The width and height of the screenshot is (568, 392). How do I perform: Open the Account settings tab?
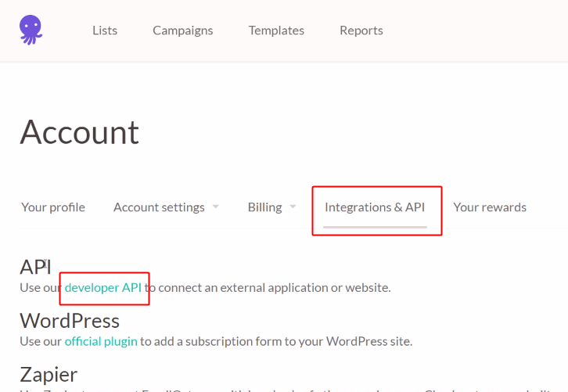[159, 207]
